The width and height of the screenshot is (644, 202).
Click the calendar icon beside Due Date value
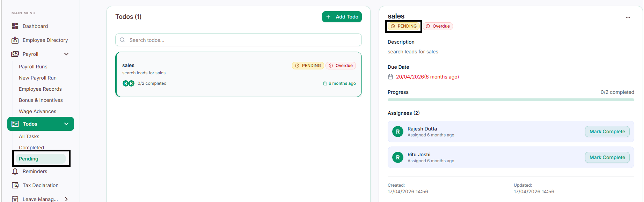tap(390, 77)
